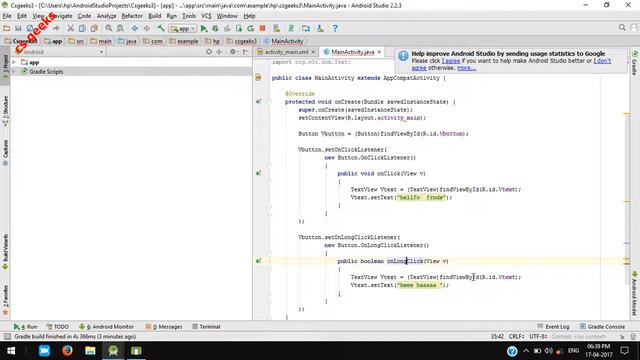Image resolution: width=640 pixels, height=360 pixels.
Task: Navigate Back with the blue arrow icon
Action: [135, 28]
